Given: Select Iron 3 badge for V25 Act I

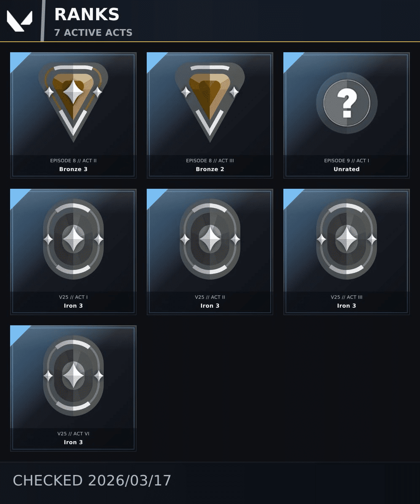Looking at the screenshot, I should (x=73, y=239).
